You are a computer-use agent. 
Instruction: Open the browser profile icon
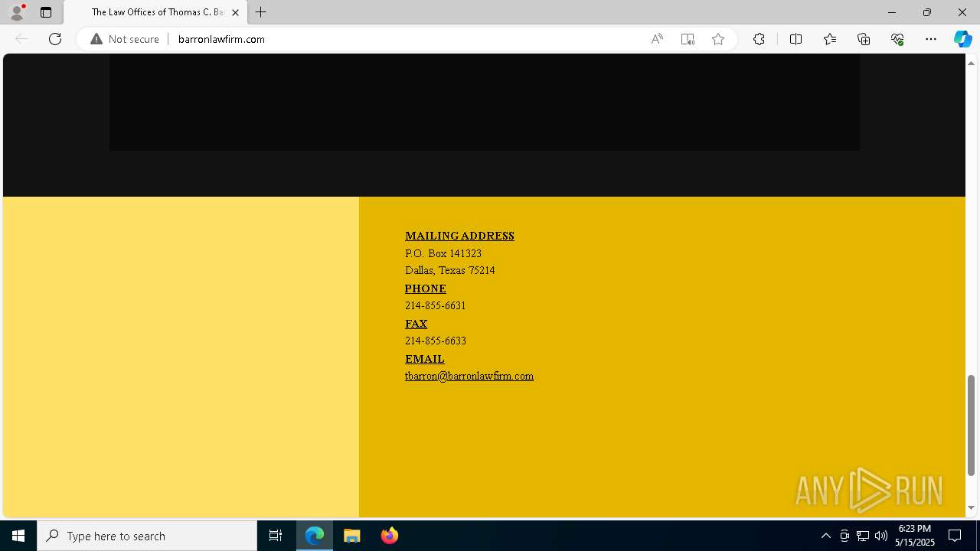(x=16, y=12)
